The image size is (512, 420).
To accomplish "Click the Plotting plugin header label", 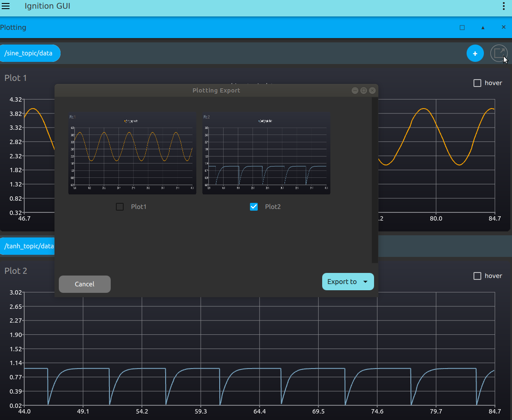I will pos(13,27).
